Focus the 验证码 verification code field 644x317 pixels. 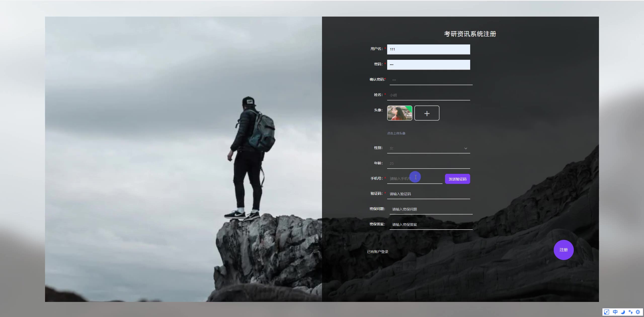click(x=428, y=194)
